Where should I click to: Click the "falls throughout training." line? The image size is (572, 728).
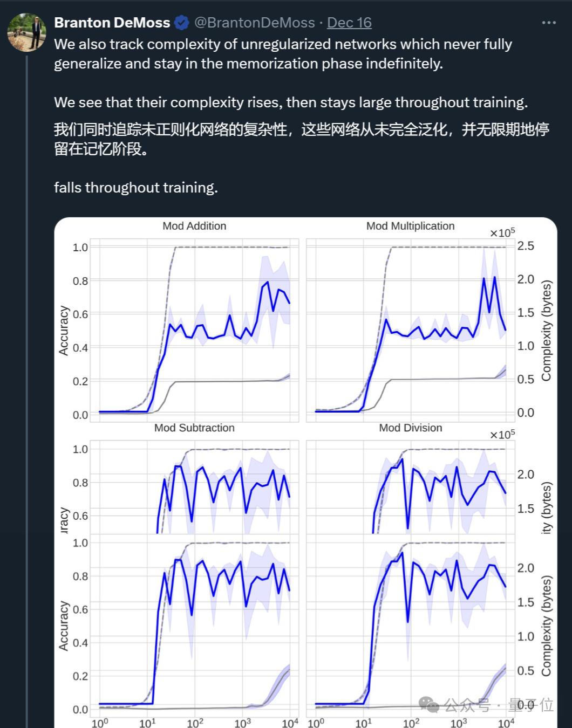click(x=136, y=188)
